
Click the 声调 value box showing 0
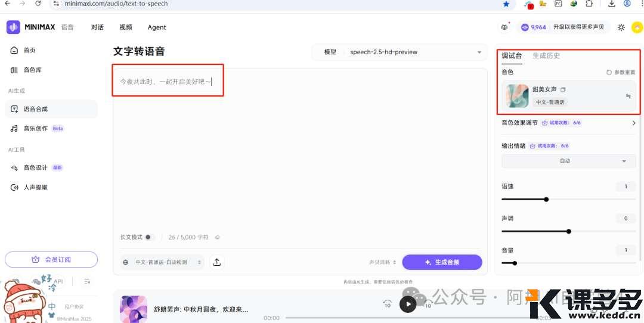[x=626, y=218]
